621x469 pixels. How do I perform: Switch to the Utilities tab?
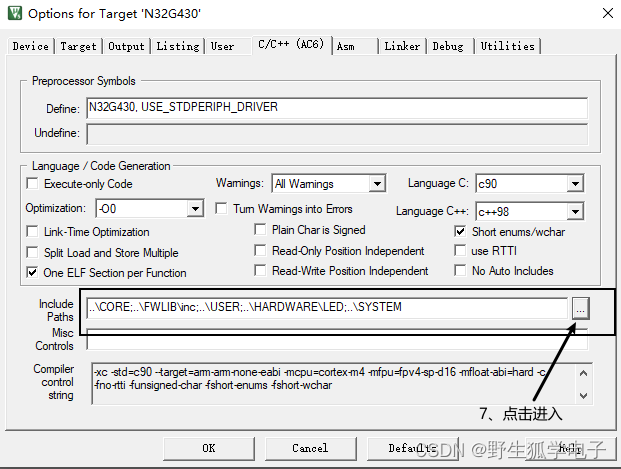507,46
